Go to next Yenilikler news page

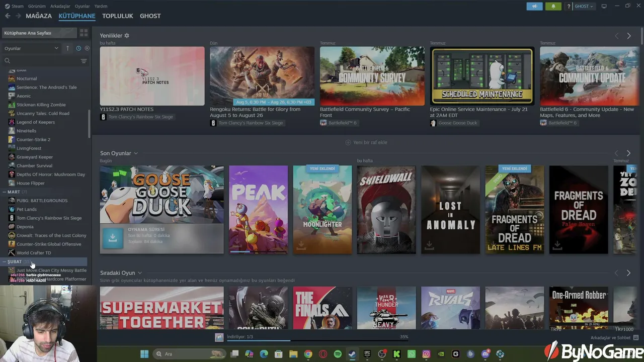pyautogui.click(x=629, y=36)
